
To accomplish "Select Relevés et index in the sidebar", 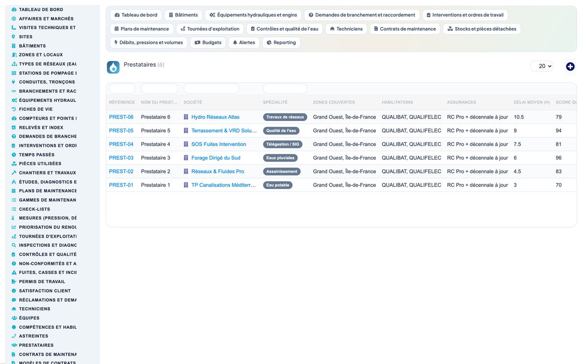I will click(x=41, y=127).
